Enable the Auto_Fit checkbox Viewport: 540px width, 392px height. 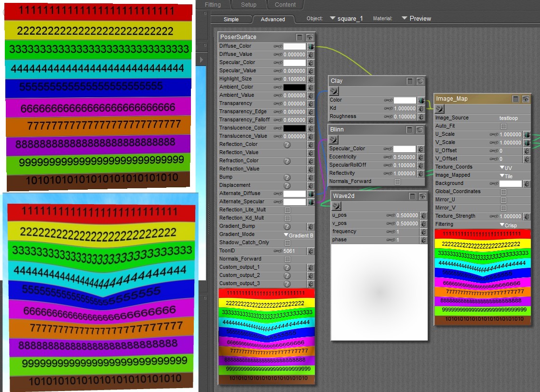[x=503, y=126]
